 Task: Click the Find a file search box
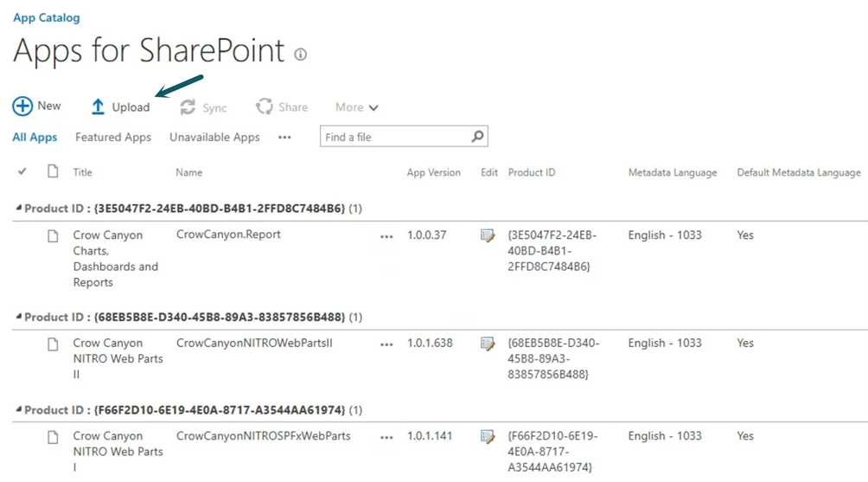click(394, 137)
